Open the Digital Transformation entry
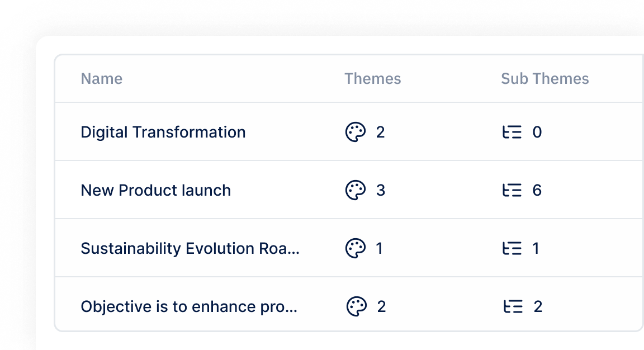 click(x=163, y=133)
